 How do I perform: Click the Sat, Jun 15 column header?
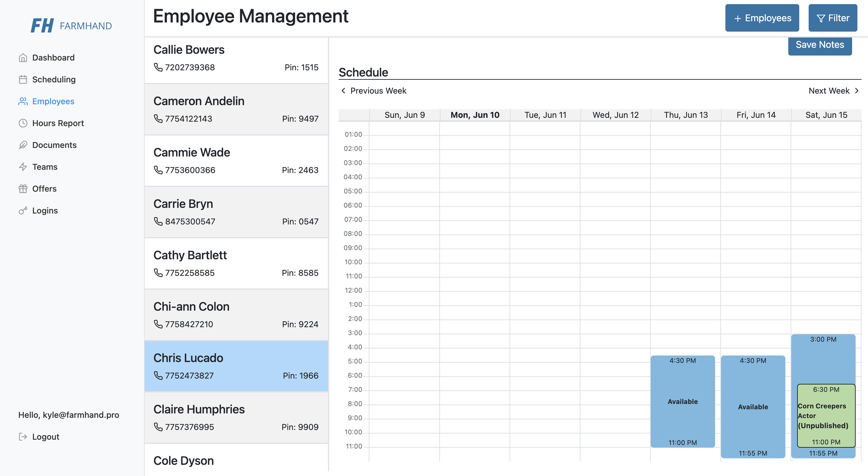pos(826,115)
